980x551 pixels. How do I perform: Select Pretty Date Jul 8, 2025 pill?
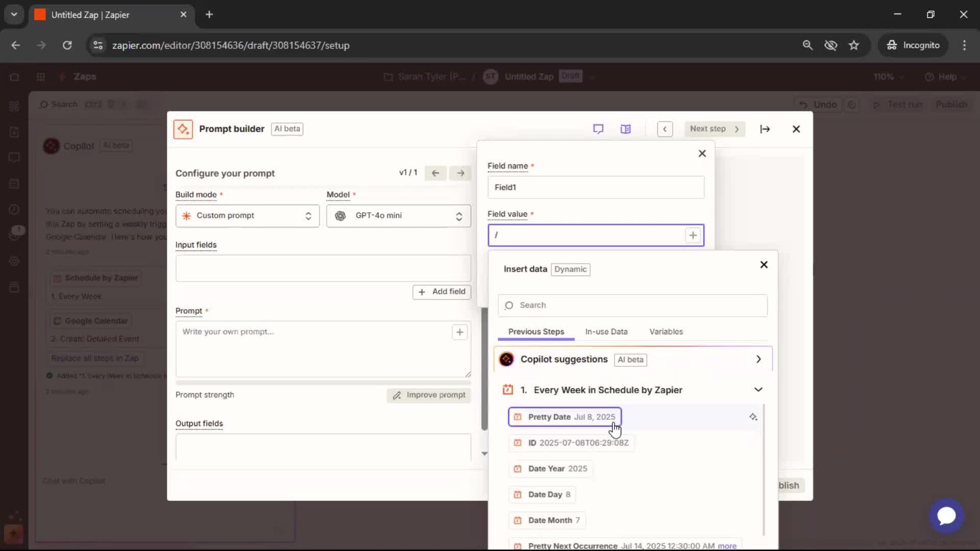(565, 417)
